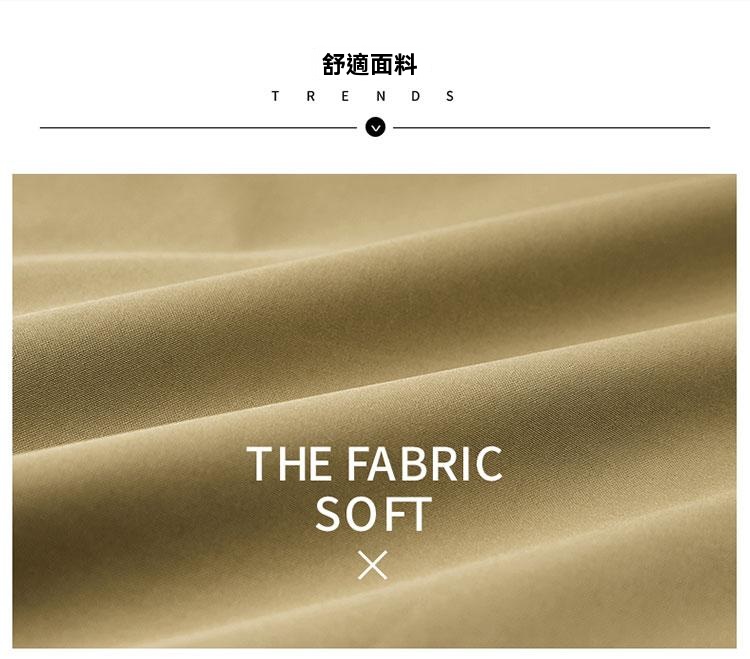Click the divider line left of chevron
Viewport: 750px width, 659px height.
[199, 128]
